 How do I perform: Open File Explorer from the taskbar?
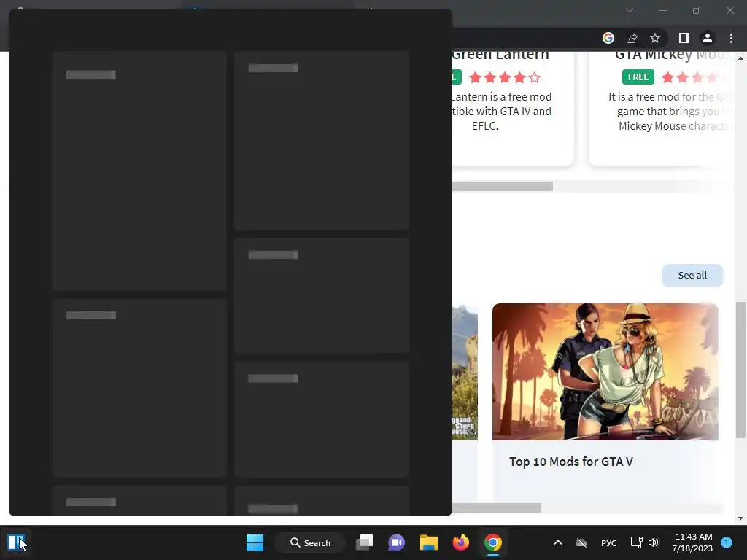point(429,542)
